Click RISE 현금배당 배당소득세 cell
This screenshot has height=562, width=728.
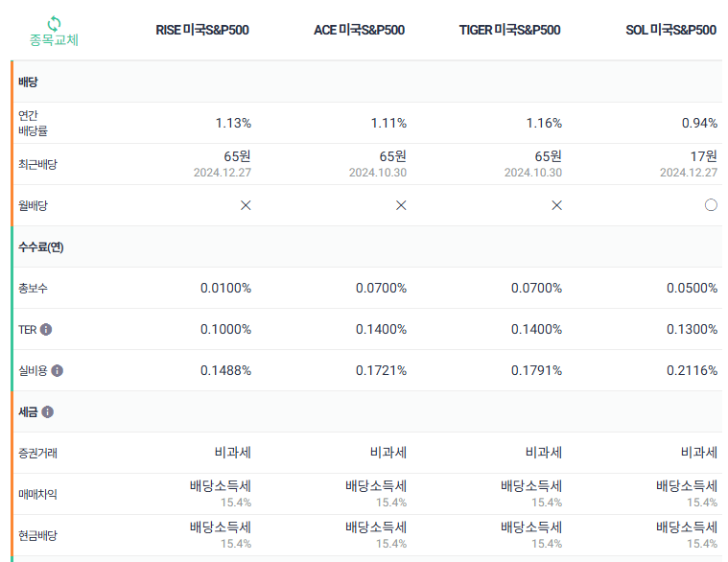(x=221, y=535)
